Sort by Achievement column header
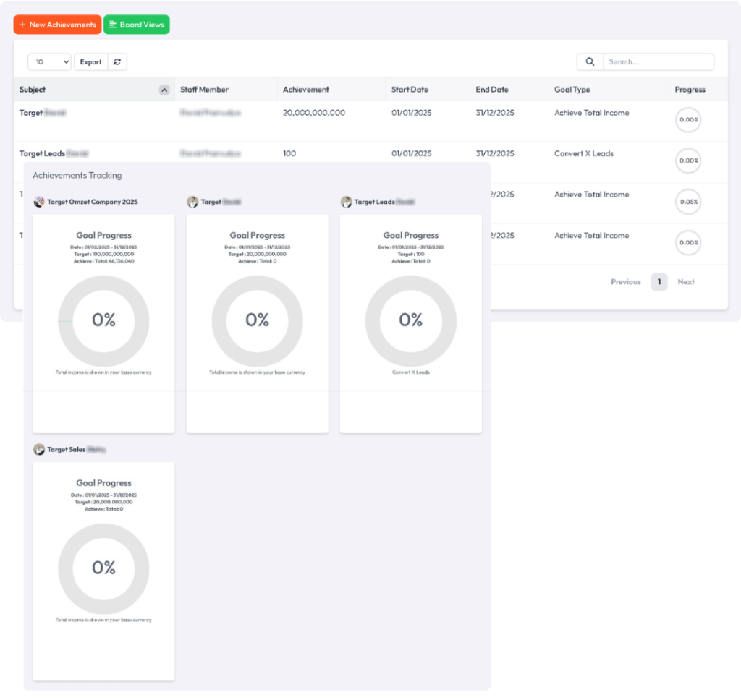Viewport: 741px width, 700px height. click(x=305, y=90)
